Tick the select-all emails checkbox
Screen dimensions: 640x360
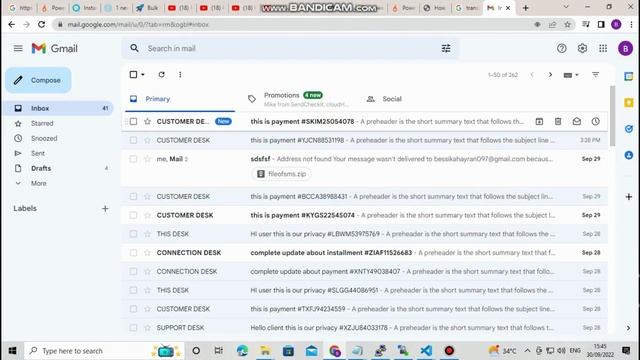point(133,74)
